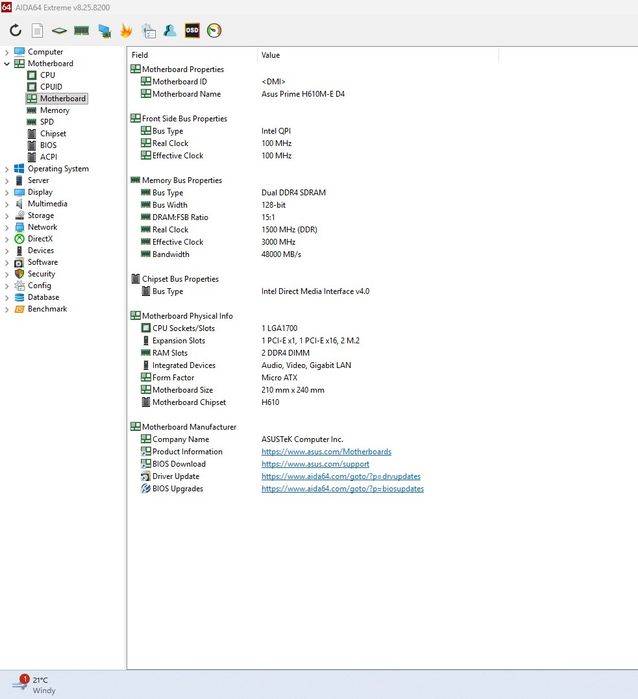Select the CPU Sockets/Slots row

pyautogui.click(x=219, y=328)
